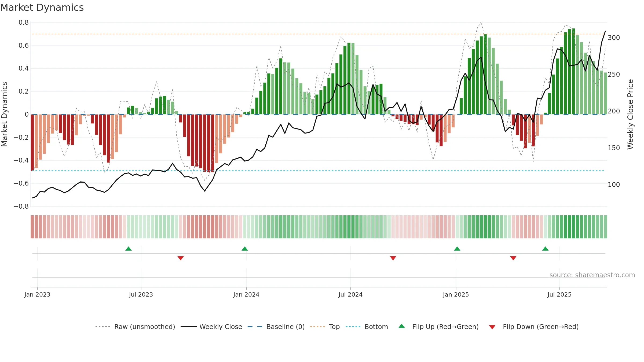This screenshot has width=644, height=362.
Task: Click the green Flip Up legend triangle icon
Action: 402,326
